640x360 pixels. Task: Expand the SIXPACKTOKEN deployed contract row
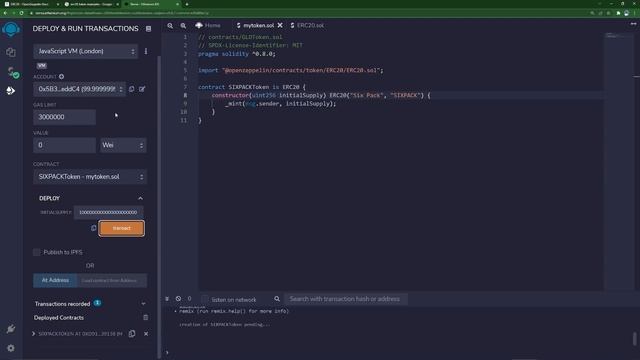point(33,333)
